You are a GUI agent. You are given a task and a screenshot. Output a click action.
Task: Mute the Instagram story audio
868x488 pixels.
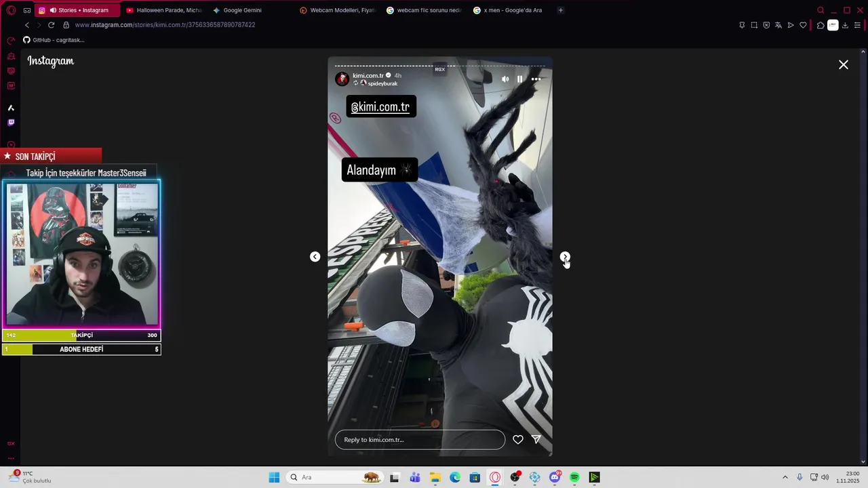[x=505, y=79]
